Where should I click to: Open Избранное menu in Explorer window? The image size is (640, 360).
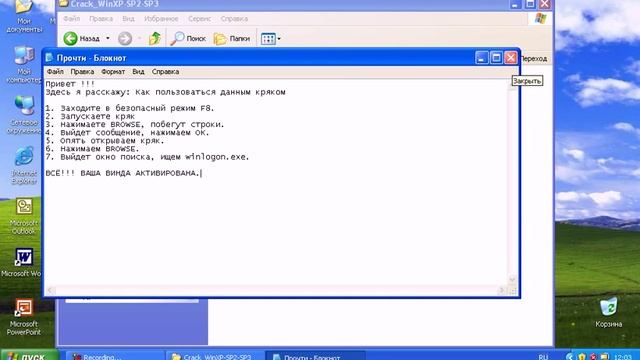pyautogui.click(x=161, y=19)
